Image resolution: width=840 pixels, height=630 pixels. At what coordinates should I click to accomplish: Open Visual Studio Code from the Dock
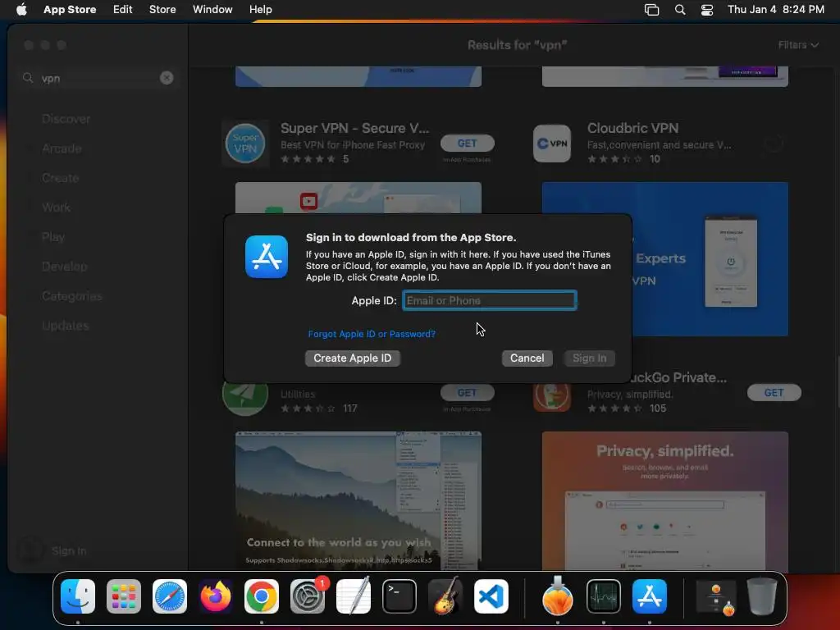491,596
